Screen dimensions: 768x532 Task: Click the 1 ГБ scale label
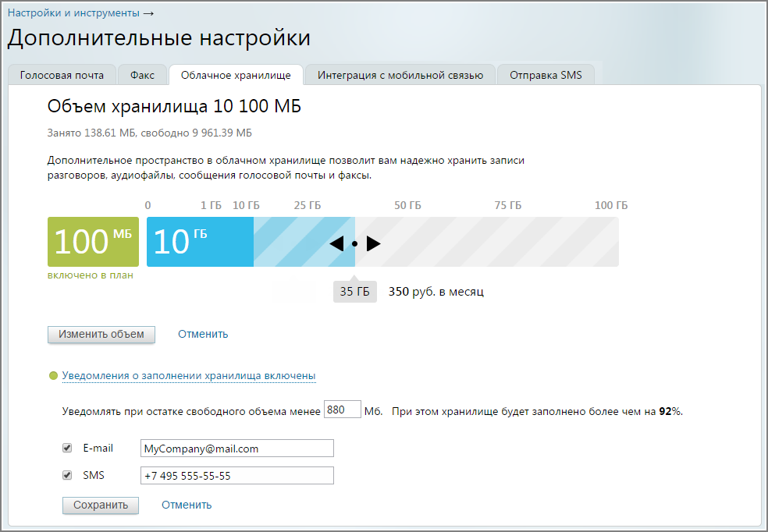211,206
